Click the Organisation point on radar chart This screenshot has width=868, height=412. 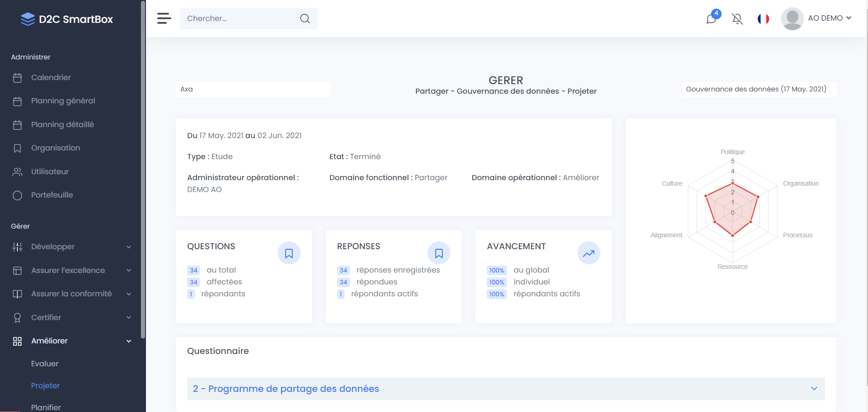758,197
